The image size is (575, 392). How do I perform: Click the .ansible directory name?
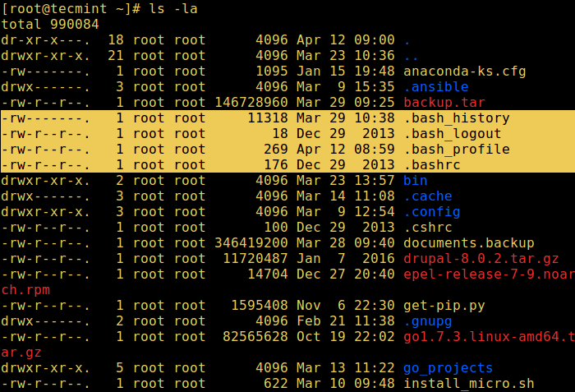click(436, 87)
